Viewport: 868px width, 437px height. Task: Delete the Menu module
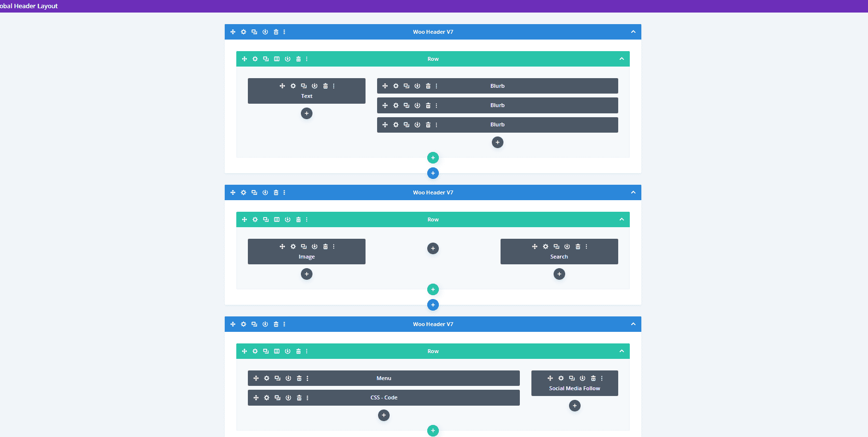point(299,378)
